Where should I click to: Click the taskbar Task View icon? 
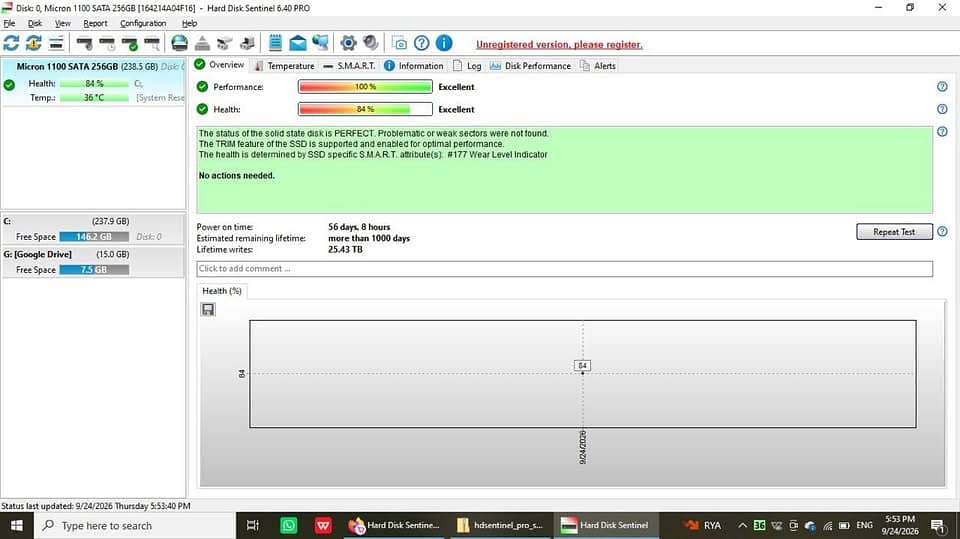(252, 526)
